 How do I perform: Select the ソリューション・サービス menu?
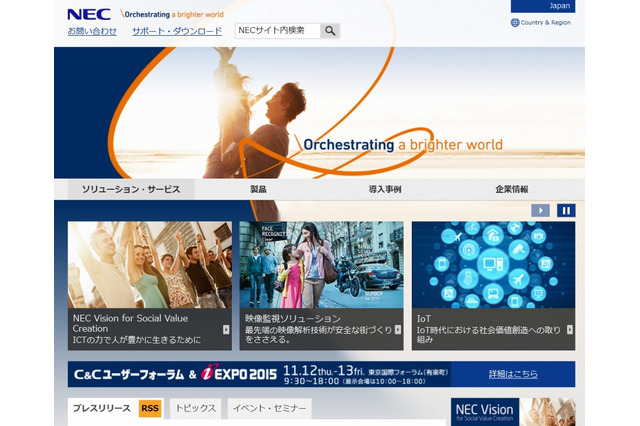pyautogui.click(x=131, y=189)
